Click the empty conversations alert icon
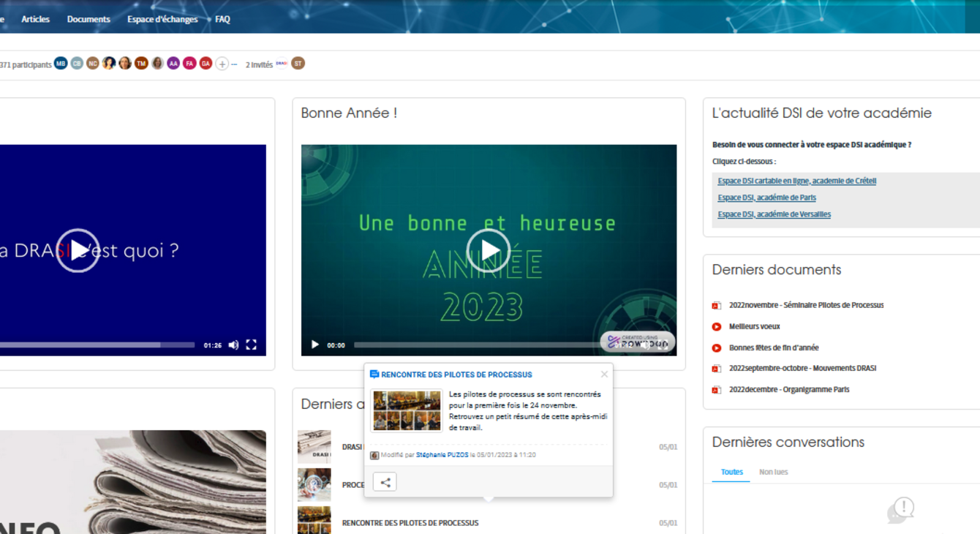Image resolution: width=980 pixels, height=534 pixels. click(x=900, y=511)
